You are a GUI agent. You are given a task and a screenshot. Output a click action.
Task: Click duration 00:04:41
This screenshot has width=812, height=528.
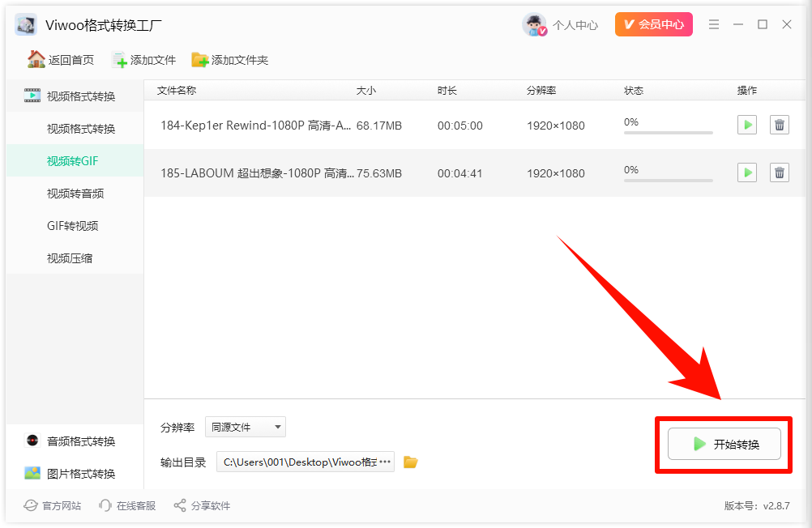459,172
